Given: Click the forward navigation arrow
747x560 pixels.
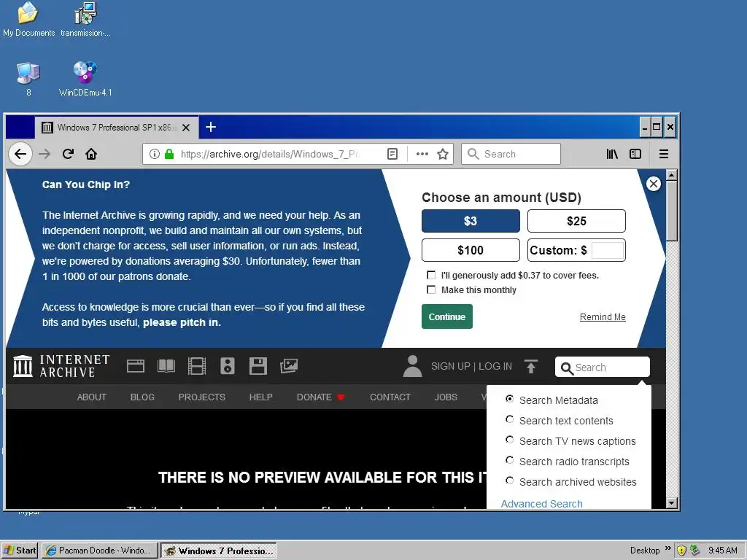Looking at the screenshot, I should coord(44,154).
